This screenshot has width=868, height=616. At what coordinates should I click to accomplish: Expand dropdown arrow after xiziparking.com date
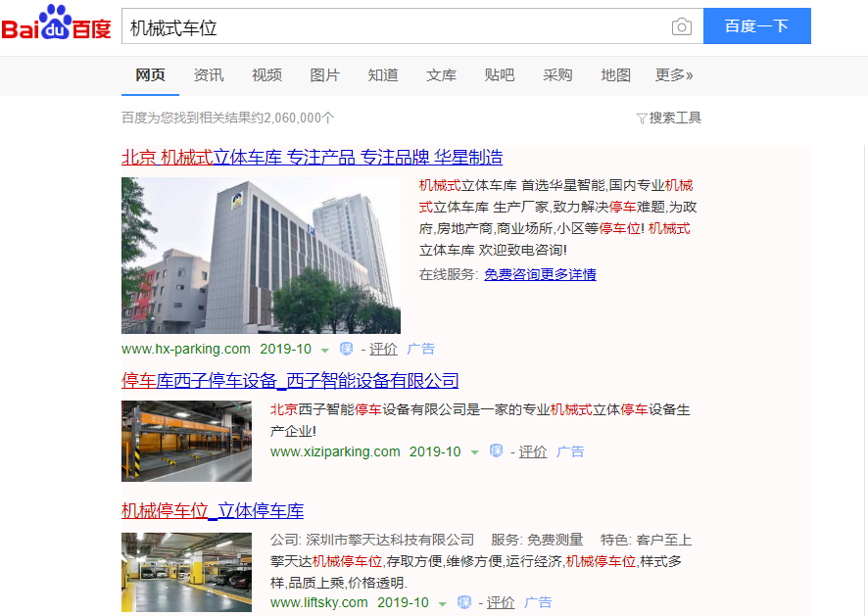pyautogui.click(x=474, y=452)
